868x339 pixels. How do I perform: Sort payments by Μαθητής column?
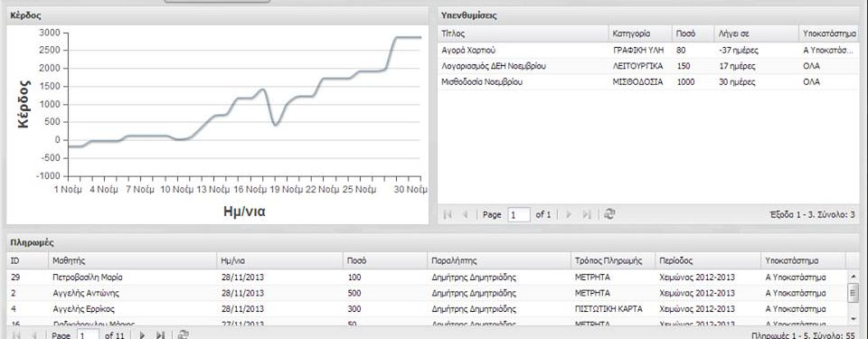(132, 260)
